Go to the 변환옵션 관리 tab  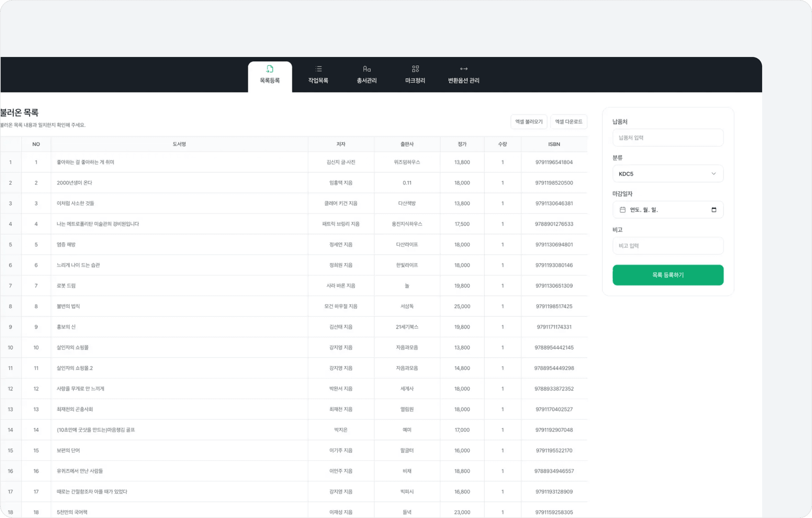pos(464,80)
